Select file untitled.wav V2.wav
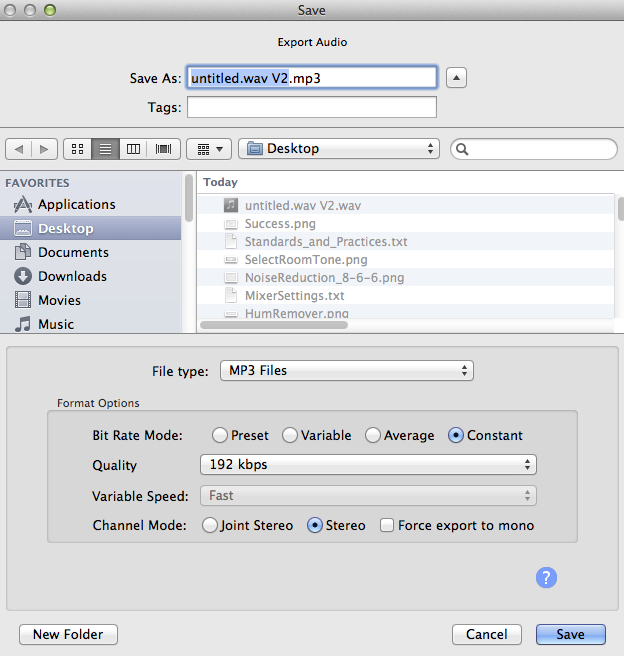 tap(405, 205)
